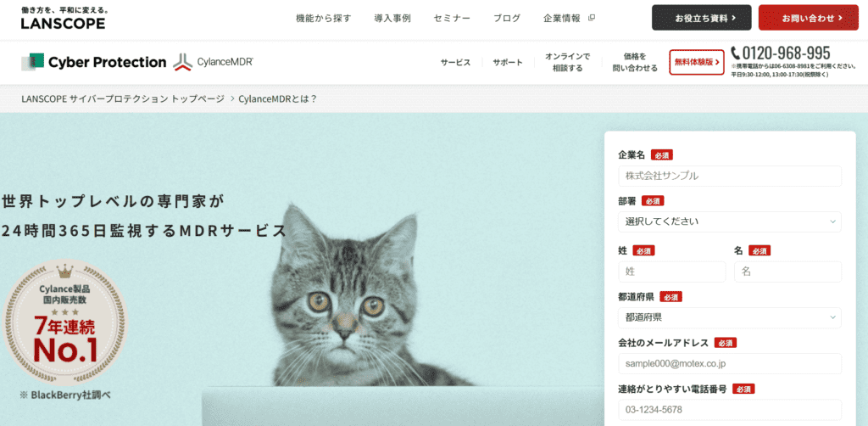Open the 部署 dropdown selector
The image size is (868, 426).
point(730,221)
